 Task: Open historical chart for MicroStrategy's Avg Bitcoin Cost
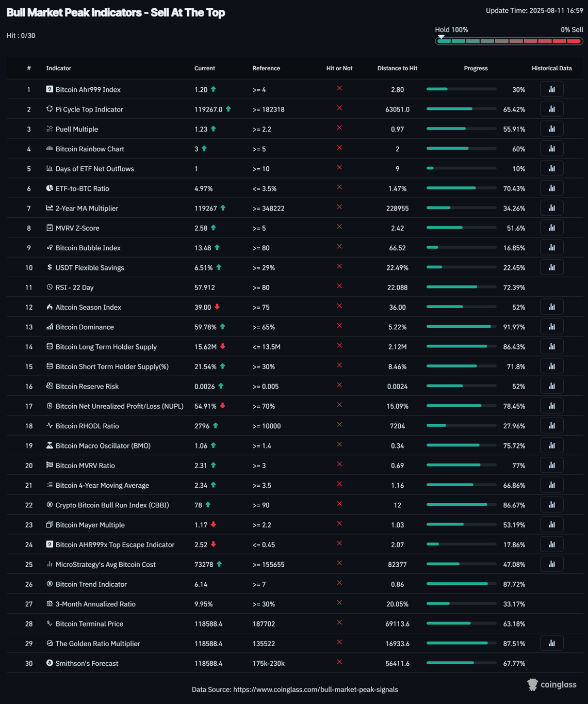click(551, 564)
